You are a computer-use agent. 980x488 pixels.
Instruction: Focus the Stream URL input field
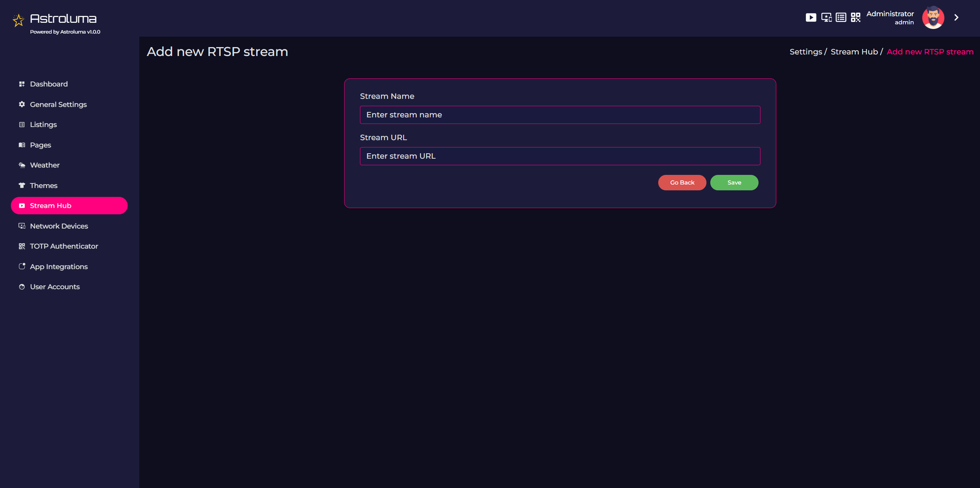coord(559,156)
